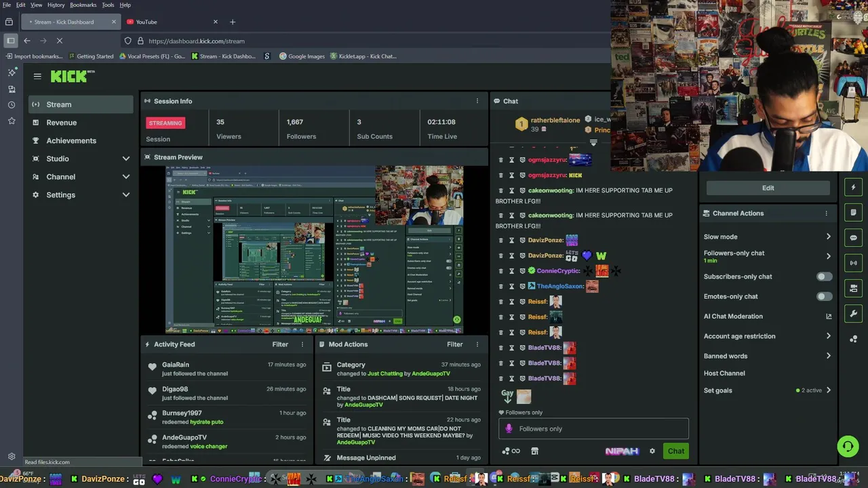Select Stream in dashboard sidebar

tap(81, 104)
